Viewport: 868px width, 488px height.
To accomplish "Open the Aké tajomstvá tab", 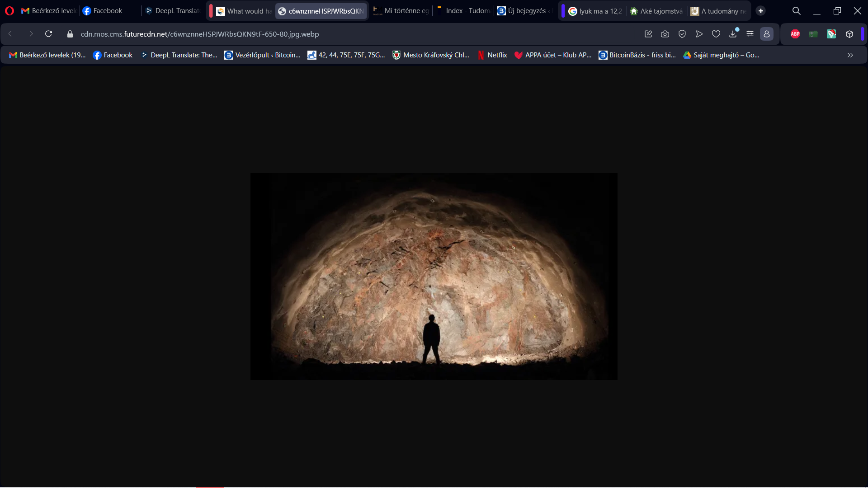I will pyautogui.click(x=657, y=11).
